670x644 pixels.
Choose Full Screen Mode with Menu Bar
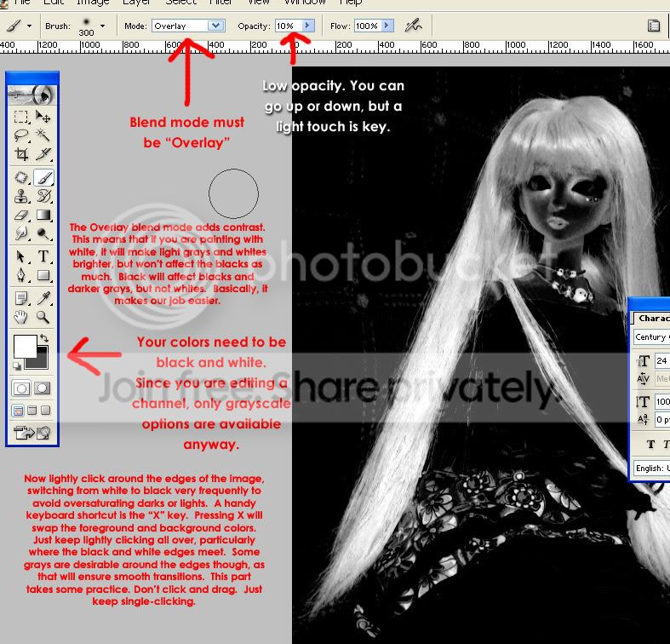pyautogui.click(x=32, y=411)
